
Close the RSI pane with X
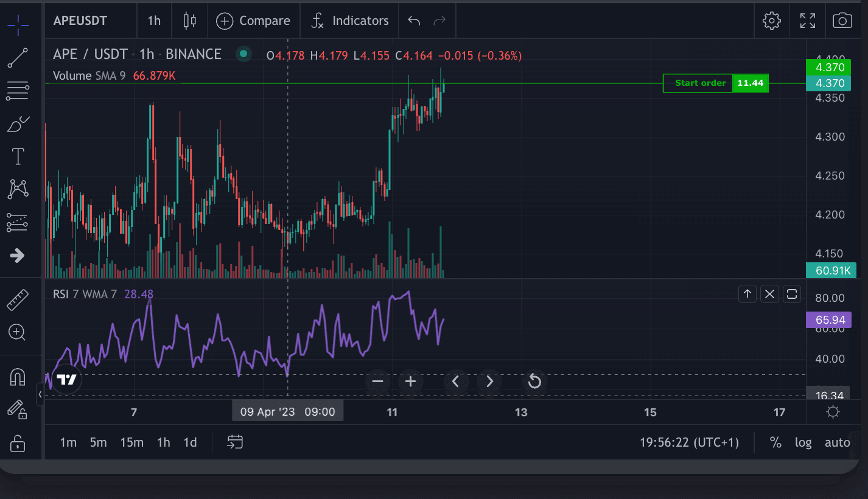tap(769, 295)
